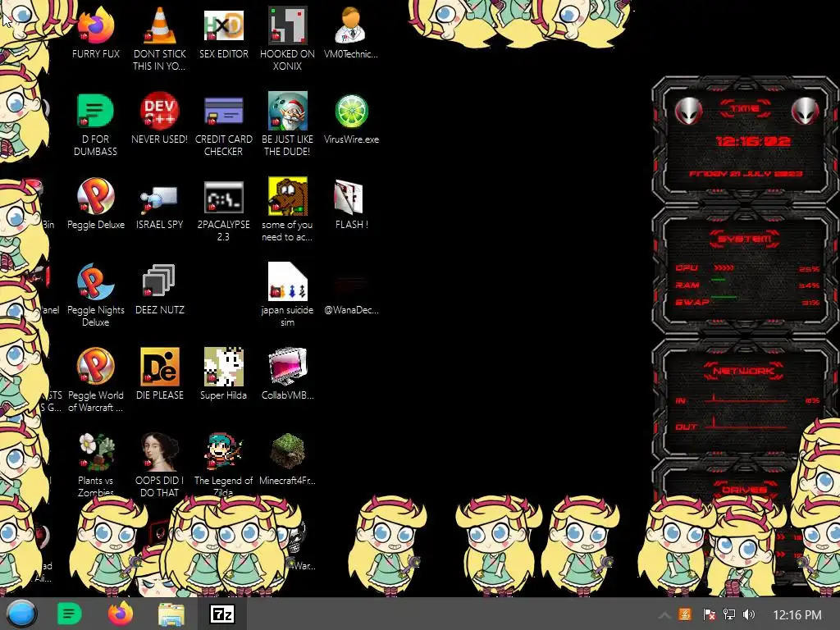This screenshot has height=630, width=840.
Task: Open DEEZ NUTZ stacked windows icon
Action: click(160, 281)
